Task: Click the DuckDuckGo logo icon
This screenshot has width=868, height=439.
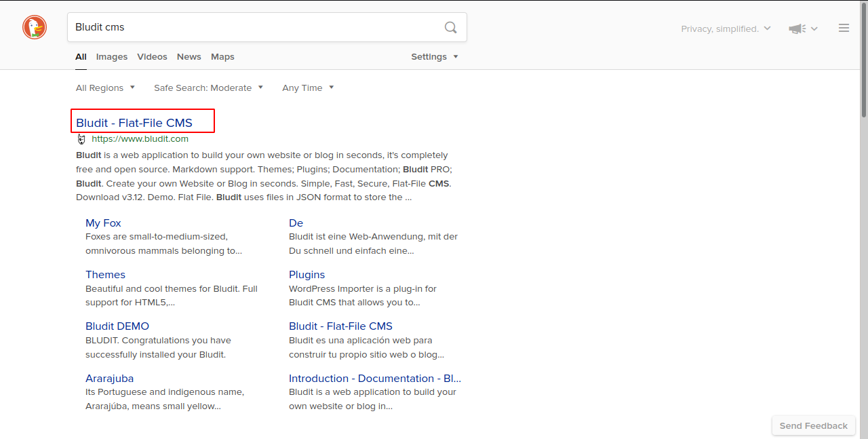Action: click(x=35, y=28)
